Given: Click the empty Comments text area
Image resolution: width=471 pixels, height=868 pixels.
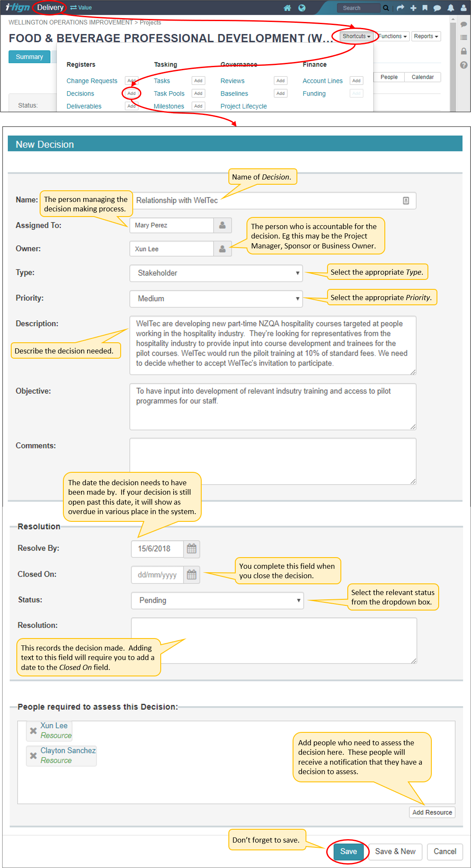Looking at the screenshot, I should 273,462.
